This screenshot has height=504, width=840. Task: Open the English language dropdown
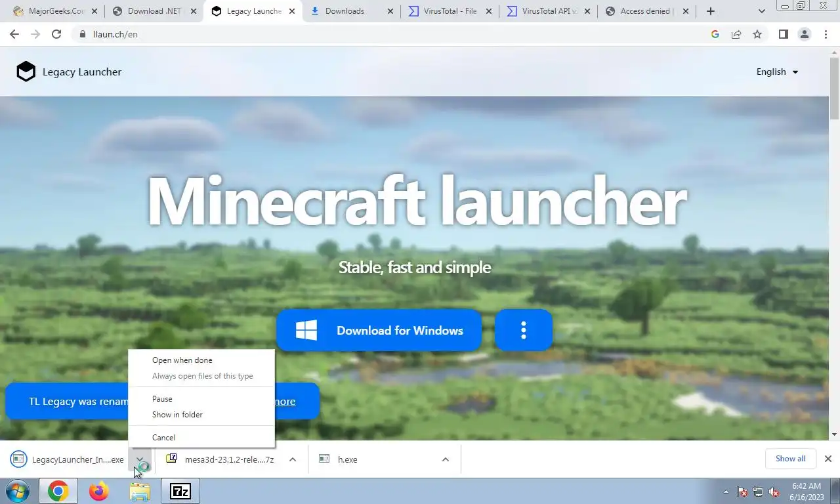pos(777,72)
